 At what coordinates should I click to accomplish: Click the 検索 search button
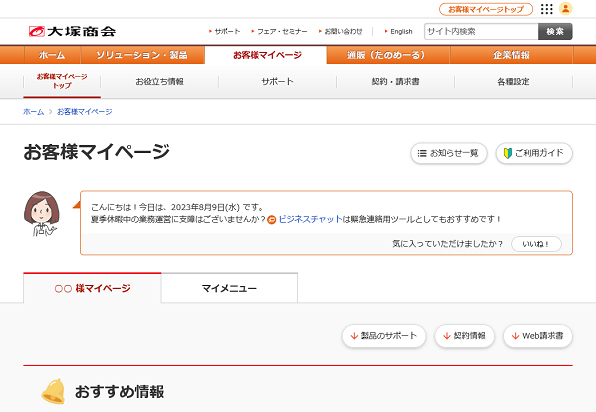(555, 32)
